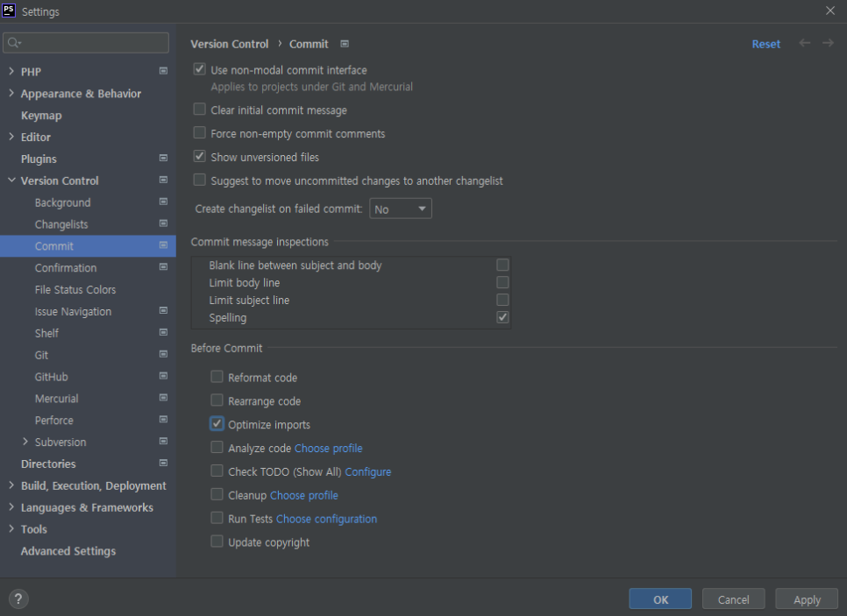Viewport: 847px width, 616px height.
Task: Click the Reset link
Action: [766, 45]
